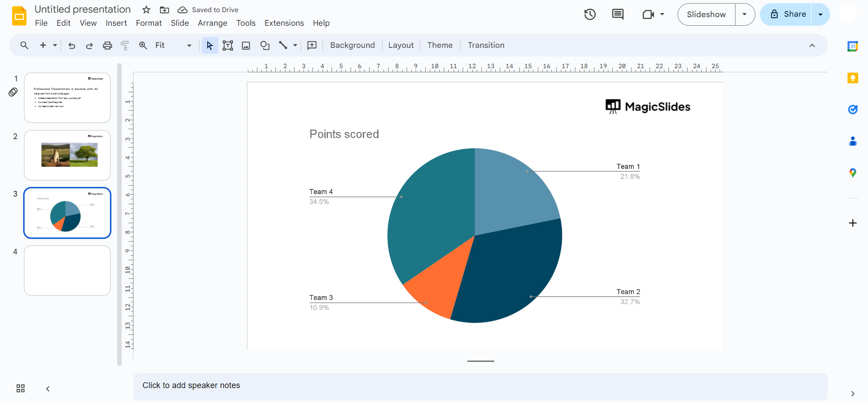Open Google Maps side panel
Screen dimensions: 868x403
pyautogui.click(x=853, y=173)
